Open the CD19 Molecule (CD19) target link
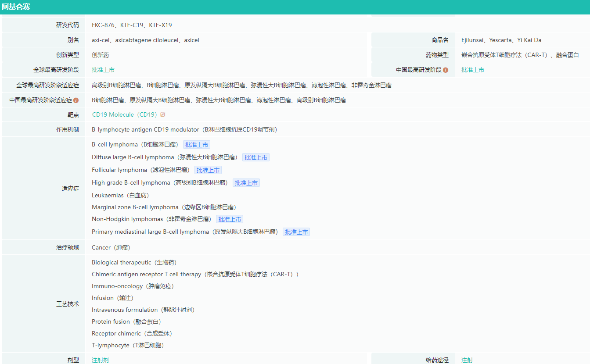Screen dimensions: 590x364 point(124,115)
